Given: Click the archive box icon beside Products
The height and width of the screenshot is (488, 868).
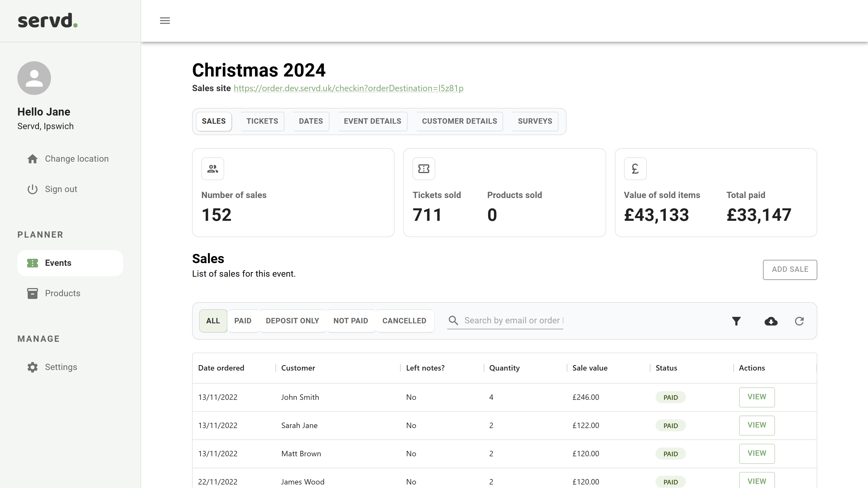Looking at the screenshot, I should pyautogui.click(x=32, y=293).
